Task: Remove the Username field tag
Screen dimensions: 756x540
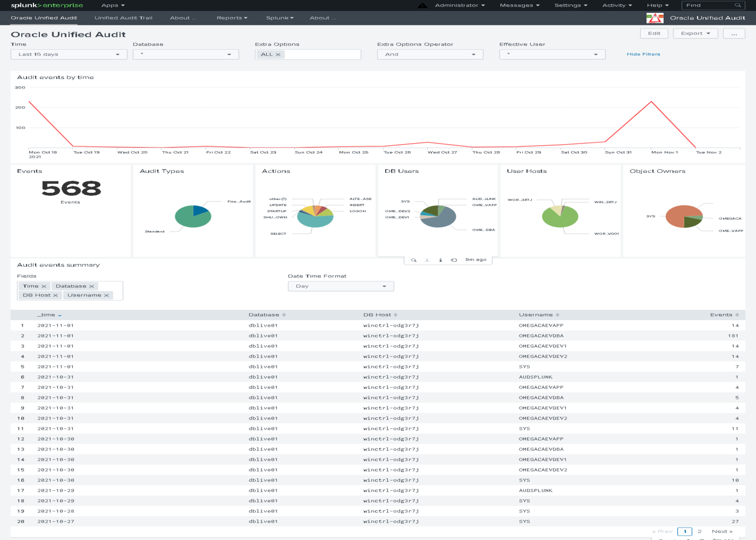Action: pyautogui.click(x=106, y=295)
